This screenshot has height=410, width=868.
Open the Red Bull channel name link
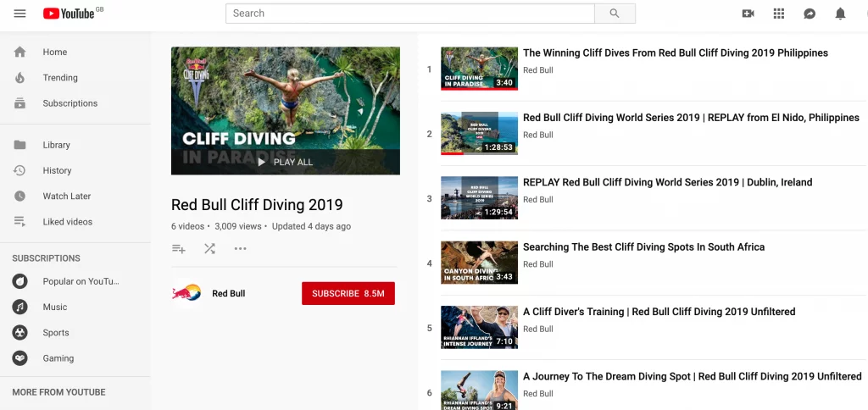point(229,293)
